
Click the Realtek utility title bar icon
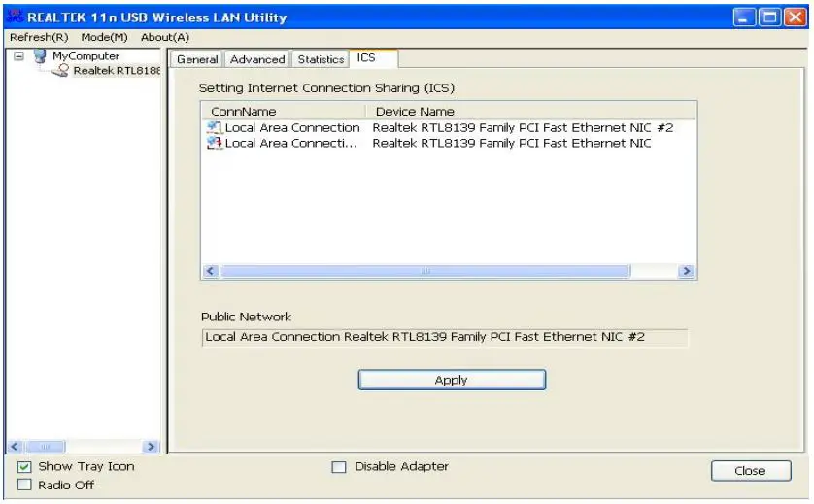pyautogui.click(x=16, y=17)
